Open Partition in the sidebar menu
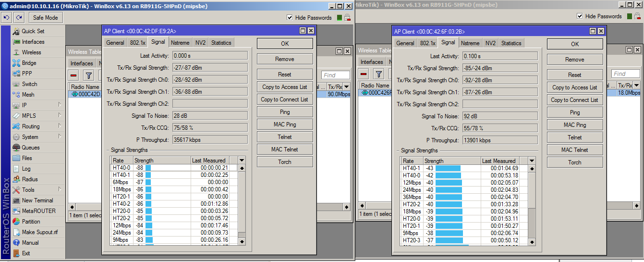Screen dimensions: 644x262 tap(31, 222)
